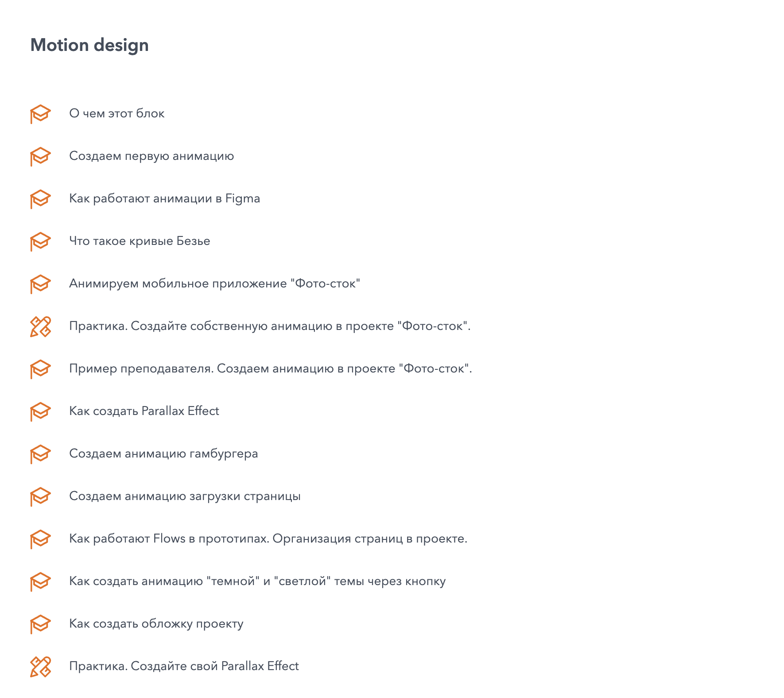Screen dimensions: 784x698
Task: Click lesson icon for "Создаем анимацию загрузки страницы"
Action: click(40, 496)
